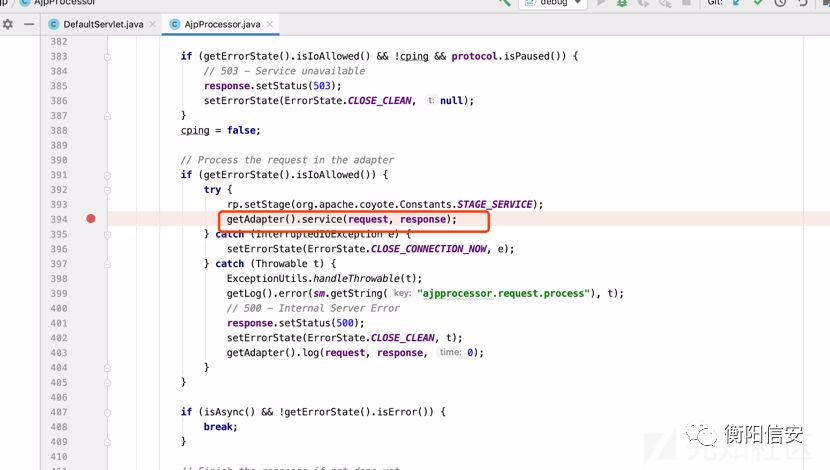Rollback changes with the Git revert icon
Viewport: 830px width, 470px height.
802,3
